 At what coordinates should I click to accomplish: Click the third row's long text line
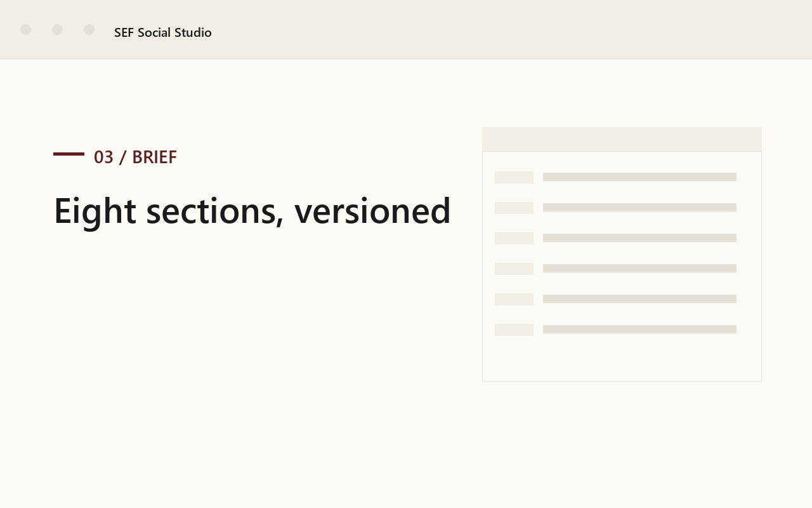point(639,238)
